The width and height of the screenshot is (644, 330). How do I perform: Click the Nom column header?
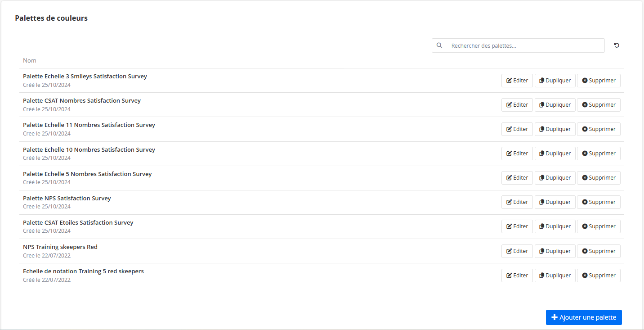pyautogui.click(x=30, y=60)
